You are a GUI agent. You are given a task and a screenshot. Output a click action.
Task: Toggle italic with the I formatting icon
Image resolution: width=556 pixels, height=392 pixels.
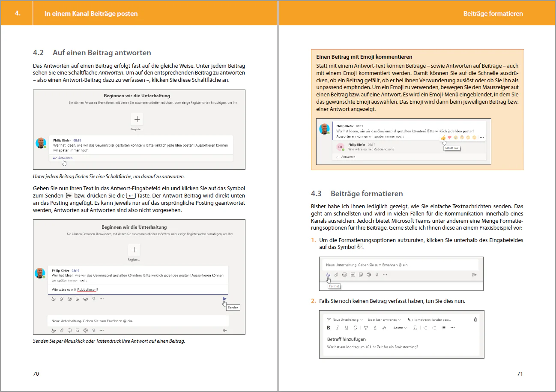point(338,328)
